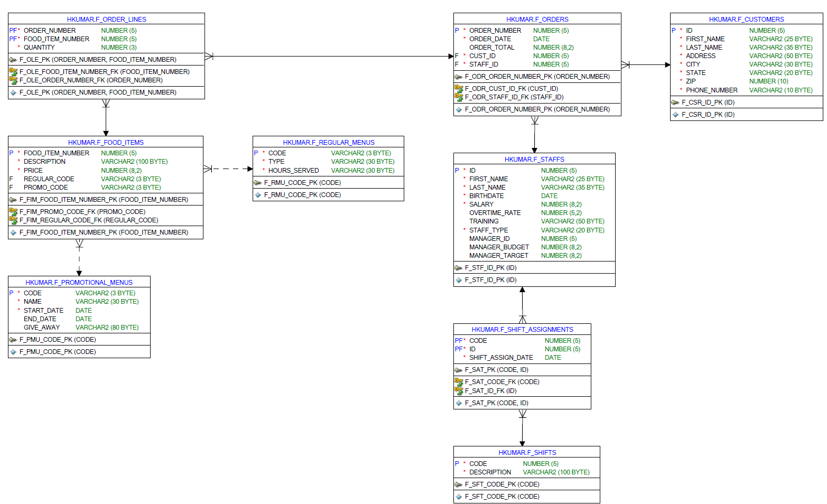This screenshot has width=827, height=504.
Task: Select the HKUMAR.F_CUSTOMERS table title
Action: pyautogui.click(x=746, y=19)
